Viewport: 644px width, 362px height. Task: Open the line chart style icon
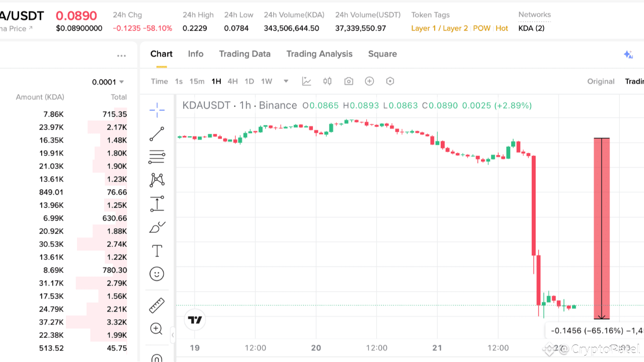click(306, 81)
